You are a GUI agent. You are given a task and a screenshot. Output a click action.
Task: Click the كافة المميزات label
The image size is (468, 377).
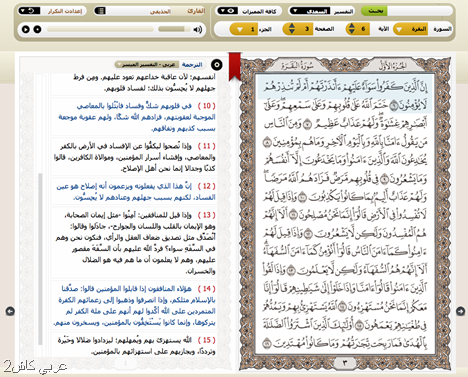click(x=259, y=11)
